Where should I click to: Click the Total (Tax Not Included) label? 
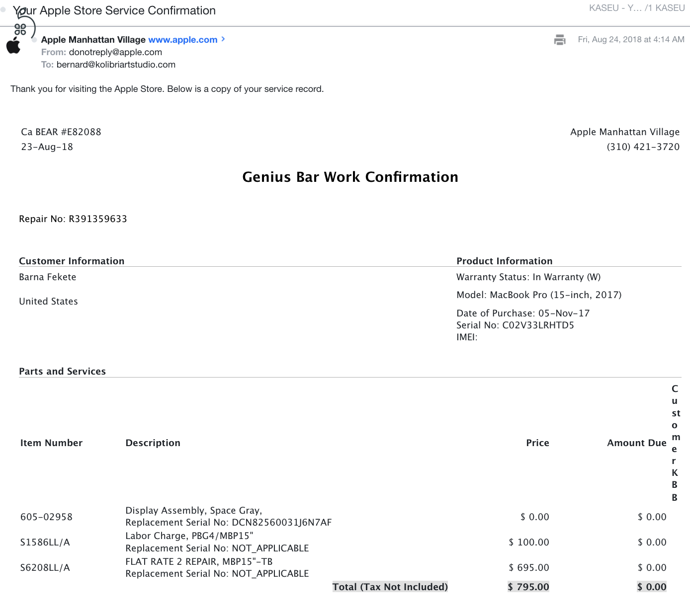pyautogui.click(x=390, y=587)
